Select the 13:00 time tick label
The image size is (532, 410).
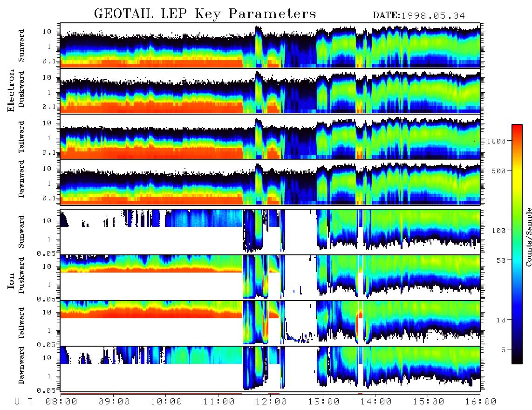point(324,402)
